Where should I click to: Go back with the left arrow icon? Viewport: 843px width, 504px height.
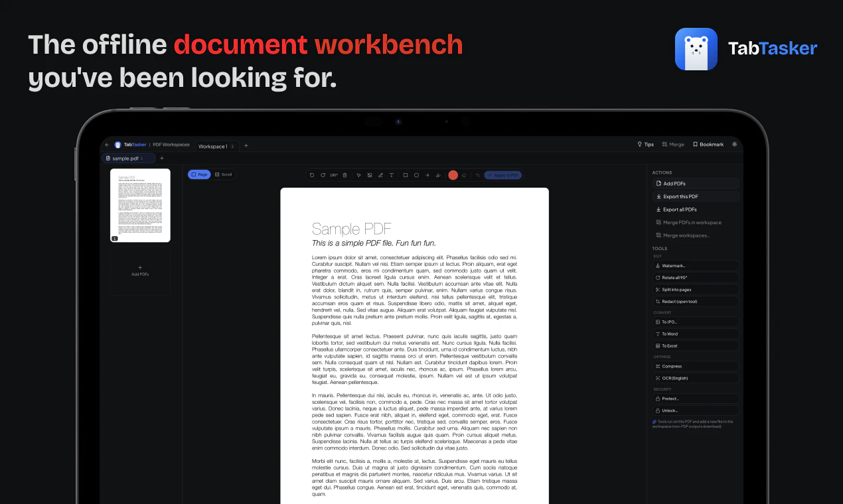pos(108,145)
